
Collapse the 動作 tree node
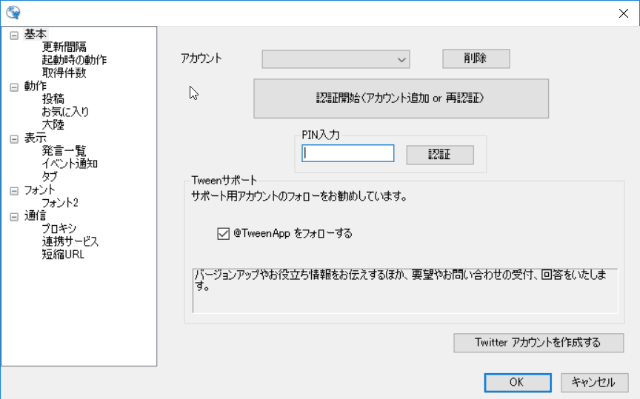(x=14, y=87)
